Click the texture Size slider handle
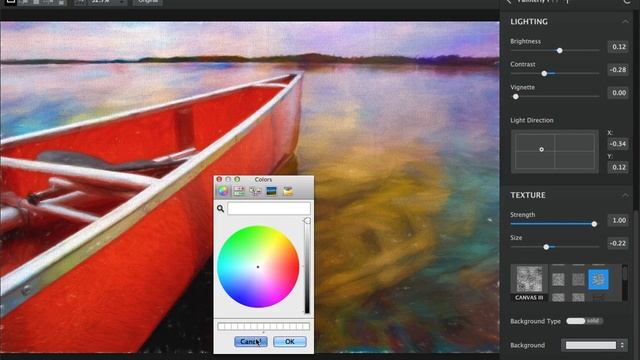 [546, 247]
